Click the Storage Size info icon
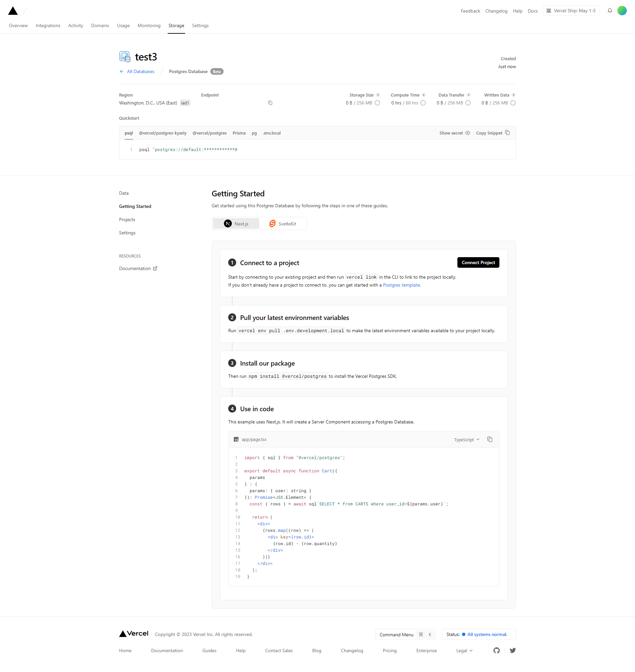The image size is (635, 672). point(378,95)
